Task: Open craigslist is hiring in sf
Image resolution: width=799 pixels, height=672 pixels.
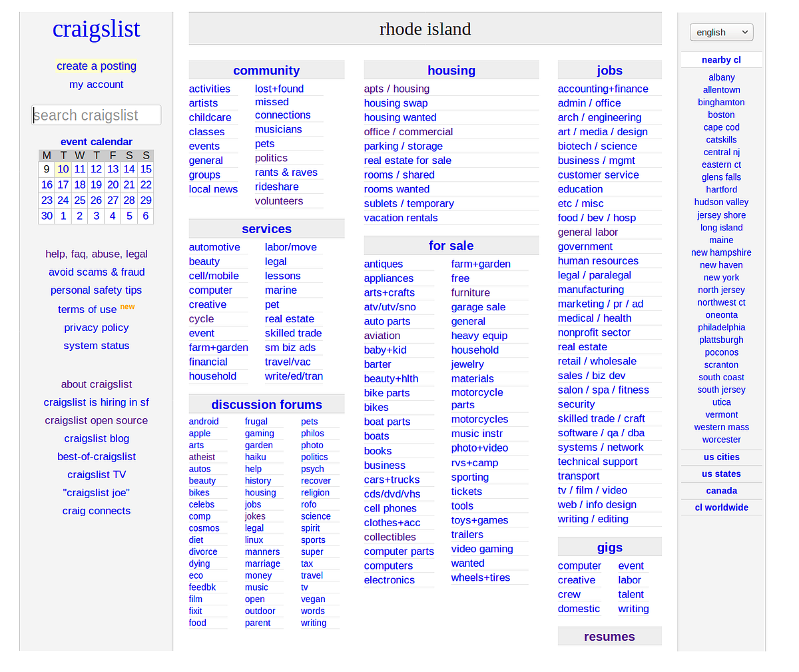Action: click(x=97, y=402)
